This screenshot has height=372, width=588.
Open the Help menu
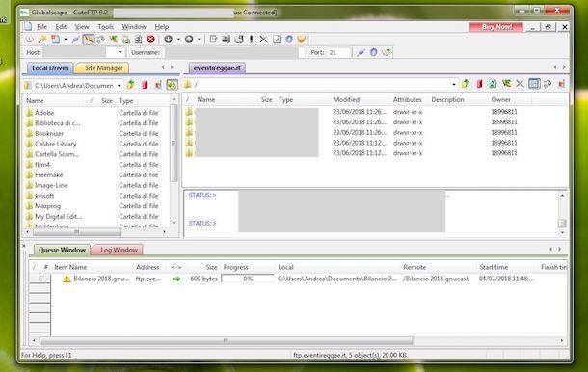tap(162, 27)
